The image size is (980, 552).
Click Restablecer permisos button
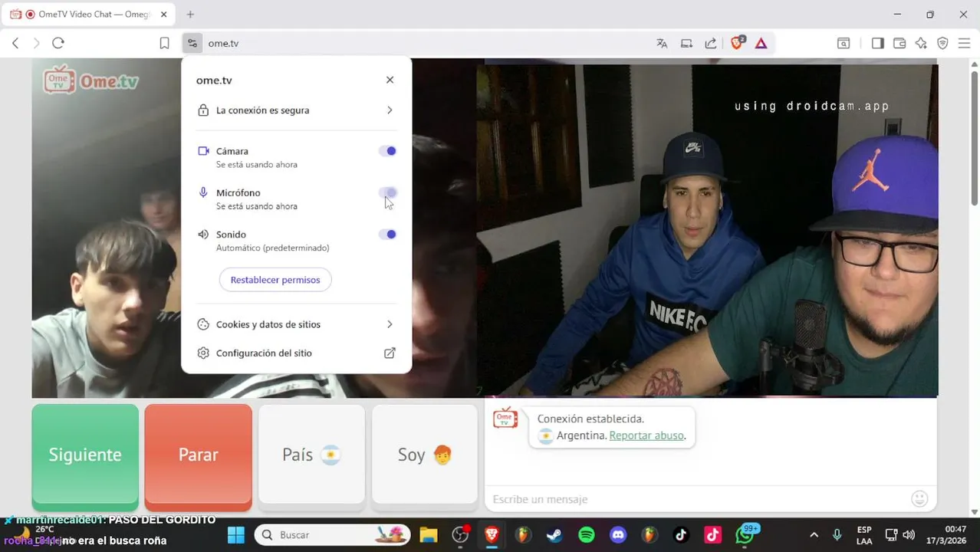(275, 280)
